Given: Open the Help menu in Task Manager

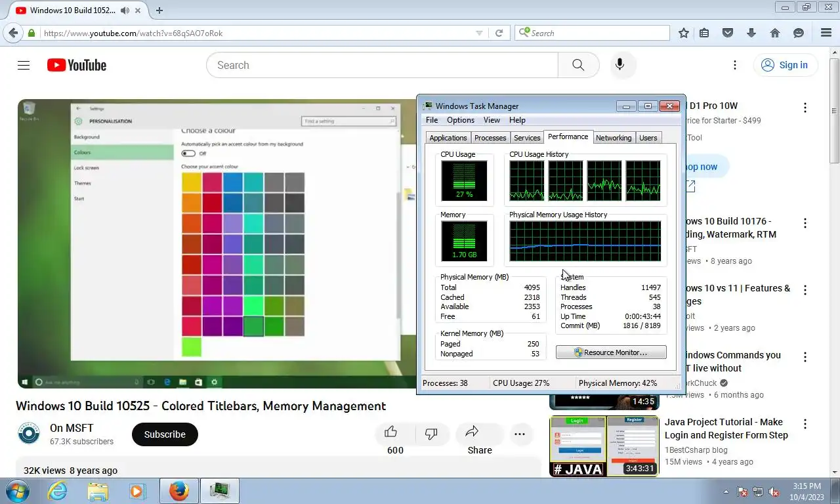Looking at the screenshot, I should (x=517, y=120).
